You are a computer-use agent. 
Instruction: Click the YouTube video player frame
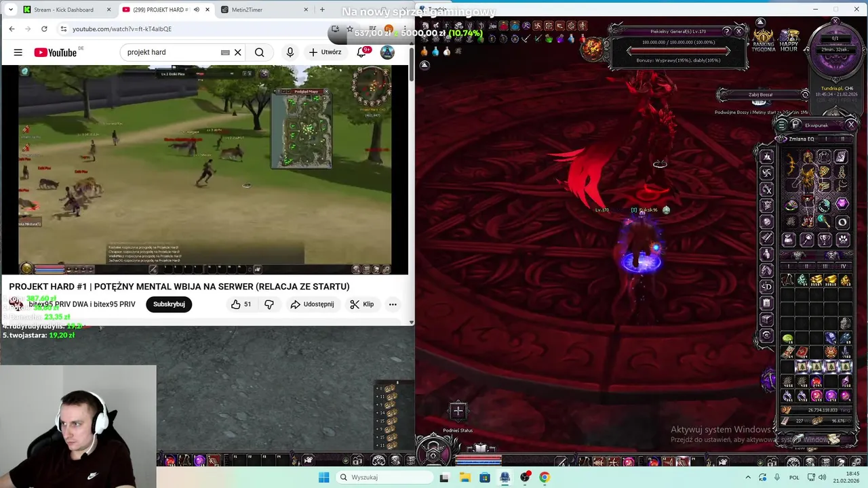pyautogui.click(x=205, y=169)
